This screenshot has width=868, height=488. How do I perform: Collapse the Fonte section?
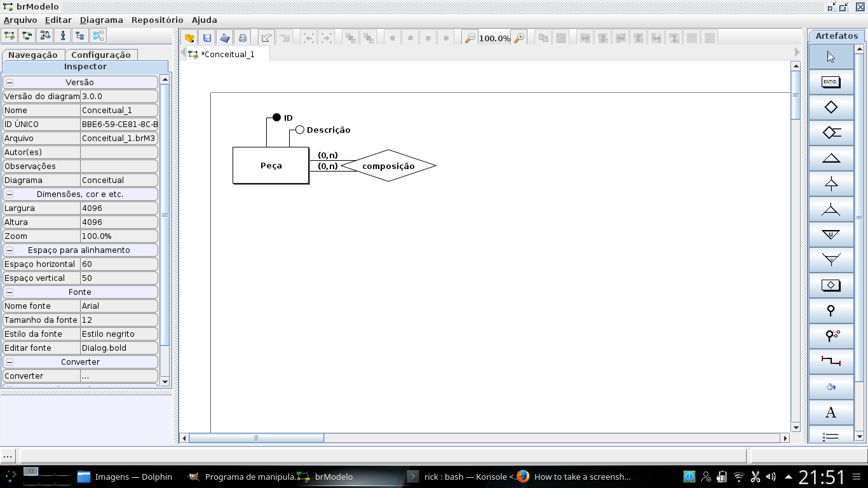tap(10, 292)
